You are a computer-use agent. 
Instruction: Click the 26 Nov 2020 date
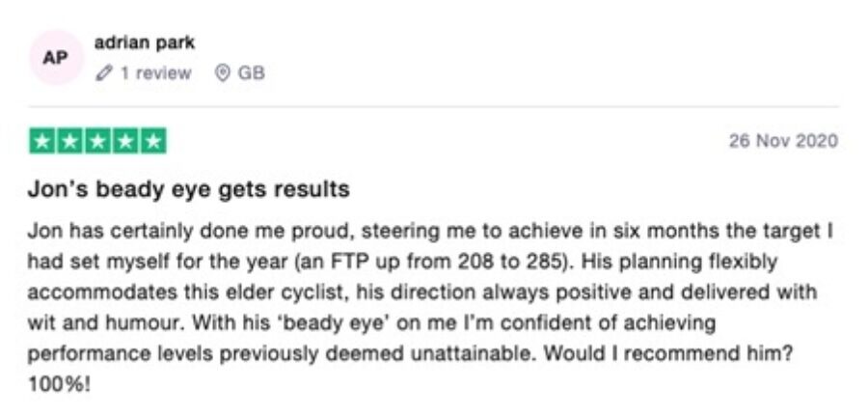783,141
